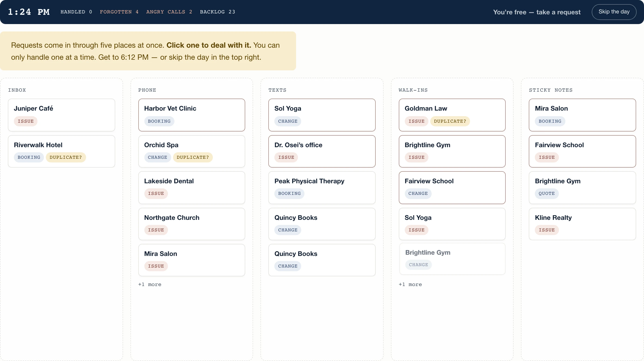Screen dimensions: 644x361
Task: Select the first Quincy Books change card
Action: click(x=322, y=224)
